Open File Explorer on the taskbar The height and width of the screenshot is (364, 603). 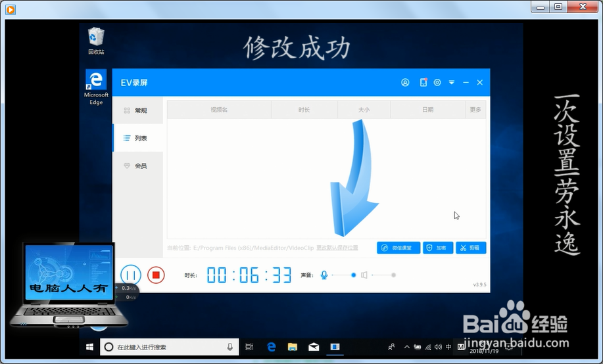tap(292, 347)
